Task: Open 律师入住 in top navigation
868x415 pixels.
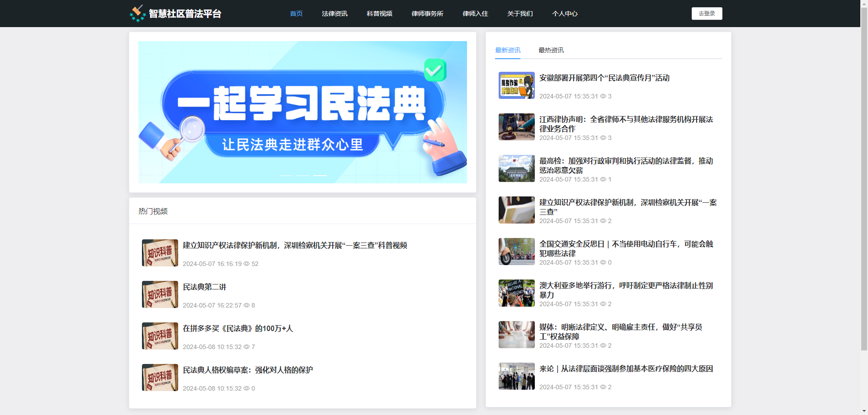Action: [x=475, y=14]
